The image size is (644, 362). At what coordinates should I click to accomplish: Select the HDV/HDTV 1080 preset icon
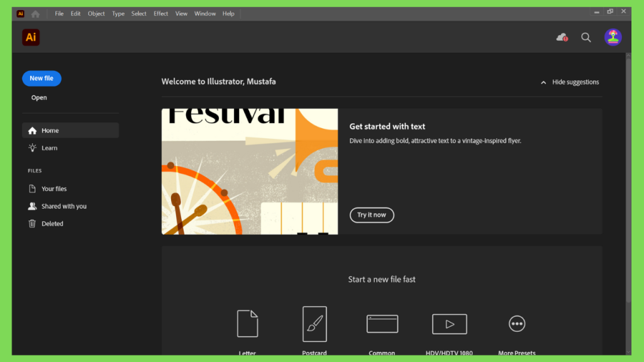[x=449, y=324]
